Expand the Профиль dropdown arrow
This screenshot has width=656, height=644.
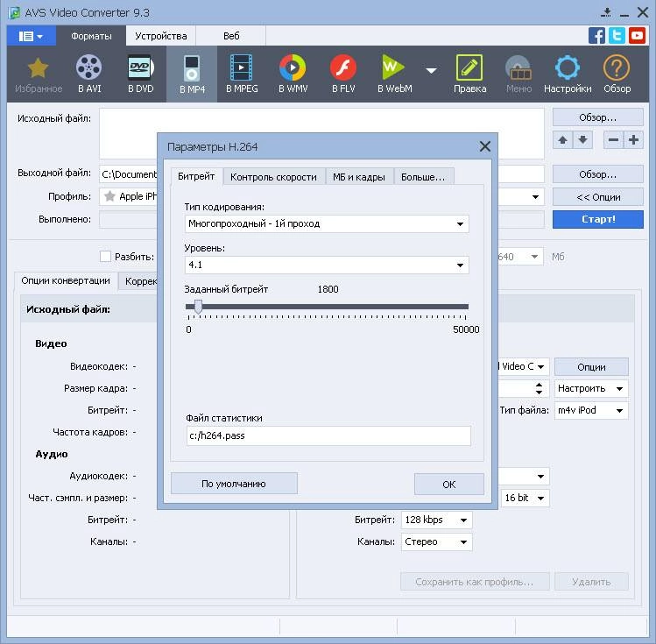pos(535,196)
